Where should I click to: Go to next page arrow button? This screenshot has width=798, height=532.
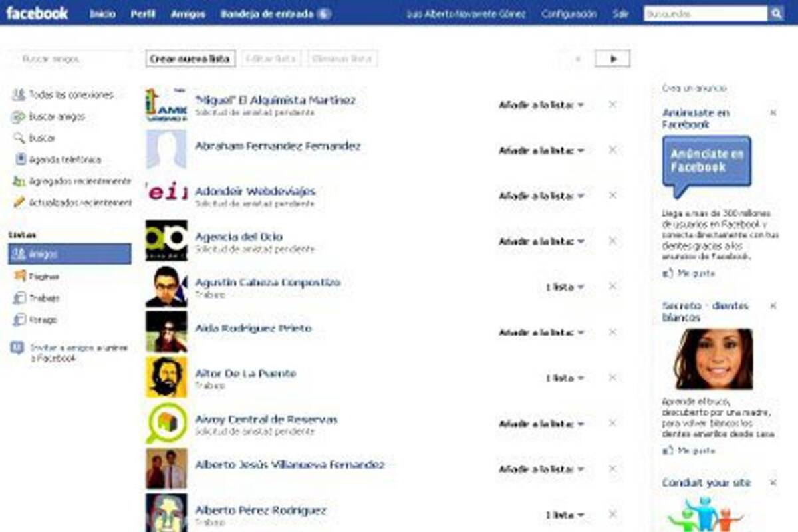pyautogui.click(x=612, y=59)
